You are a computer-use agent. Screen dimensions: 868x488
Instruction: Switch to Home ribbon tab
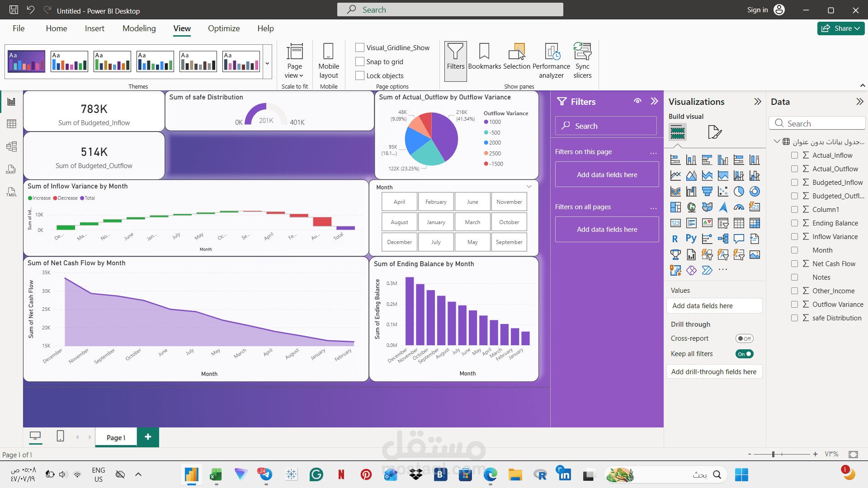coord(57,28)
